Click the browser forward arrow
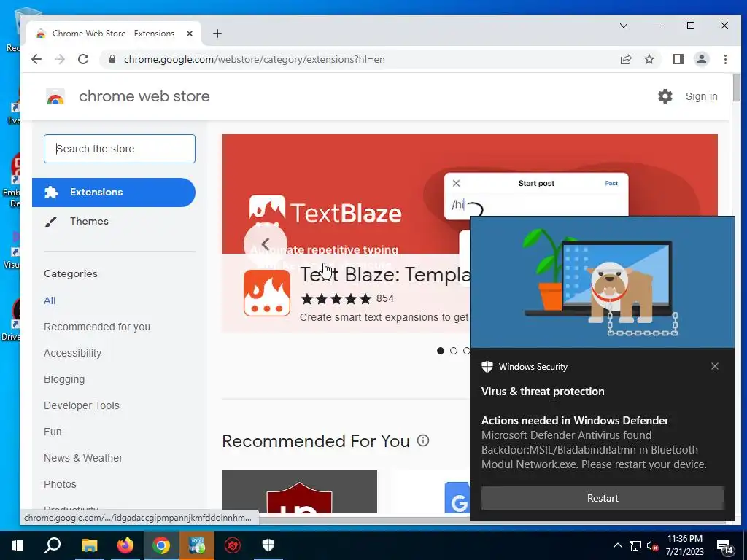This screenshot has width=747, height=560. (60, 59)
